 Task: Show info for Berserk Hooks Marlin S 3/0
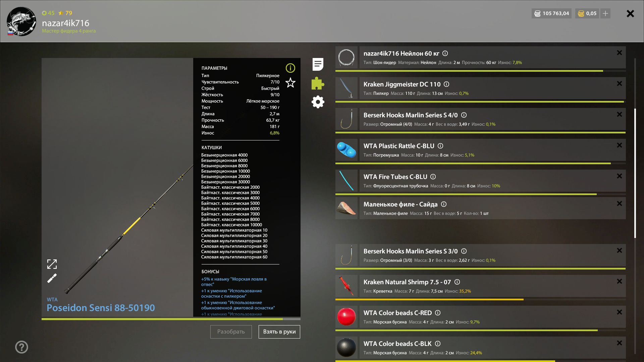[464, 251]
